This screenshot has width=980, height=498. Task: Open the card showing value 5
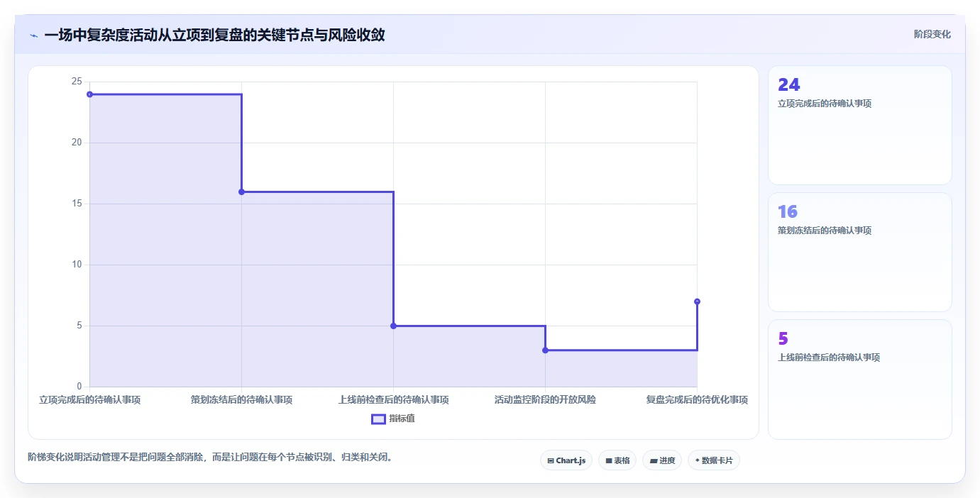pyautogui.click(x=859, y=379)
